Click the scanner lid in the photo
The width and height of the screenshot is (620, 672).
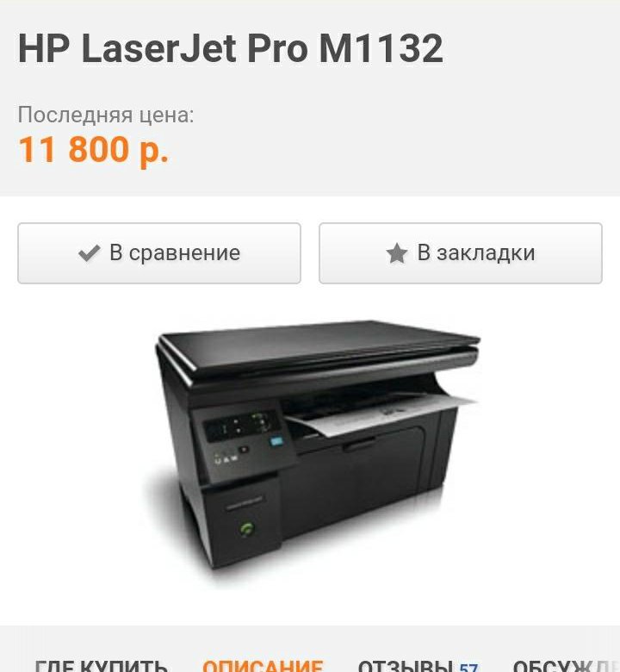click(319, 347)
